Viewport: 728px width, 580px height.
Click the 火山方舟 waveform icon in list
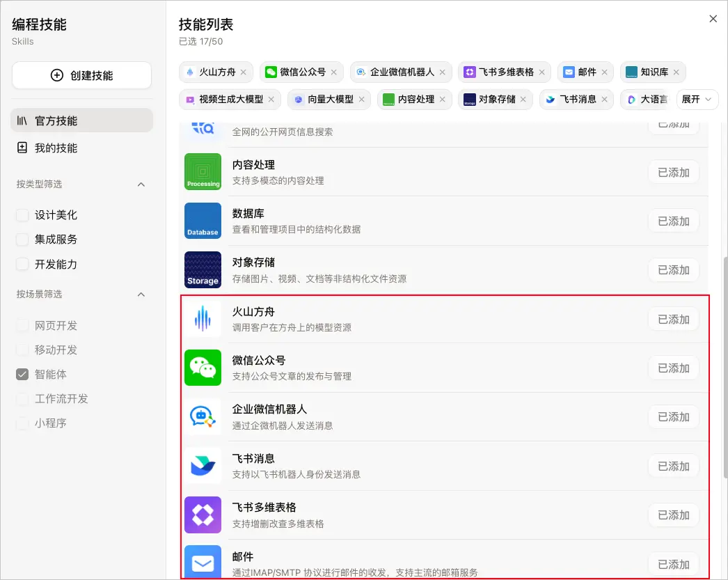(x=203, y=319)
